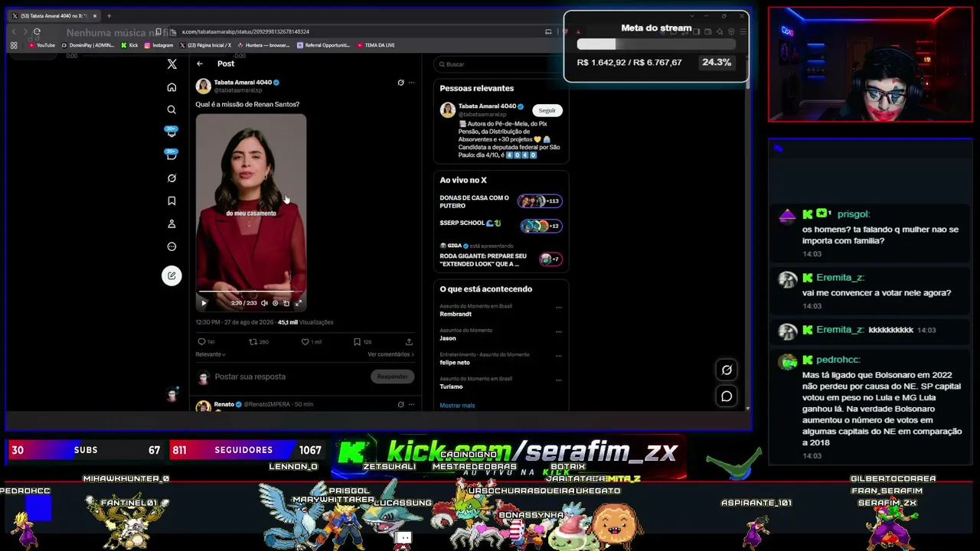Click the video progress bar
Image resolution: width=980 pixels, height=551 pixels.
pyautogui.click(x=251, y=292)
